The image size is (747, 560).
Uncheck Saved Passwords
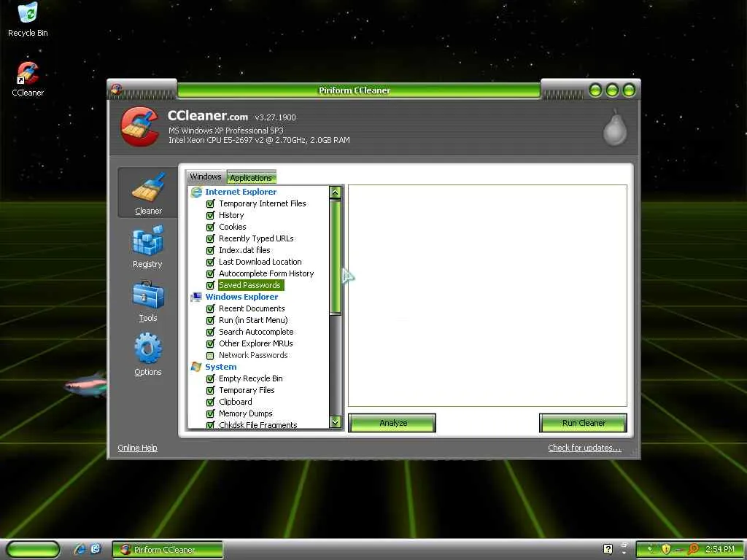coord(210,285)
